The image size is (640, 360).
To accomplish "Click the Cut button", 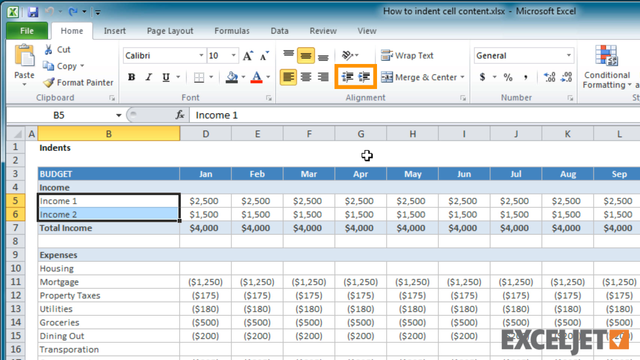I will point(58,50).
